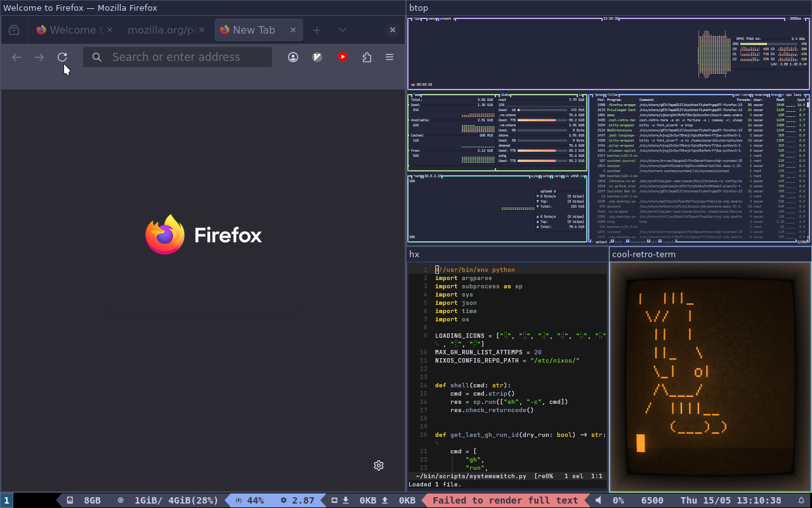Click the notification bell in status bar
The image size is (812, 508).
801,500
